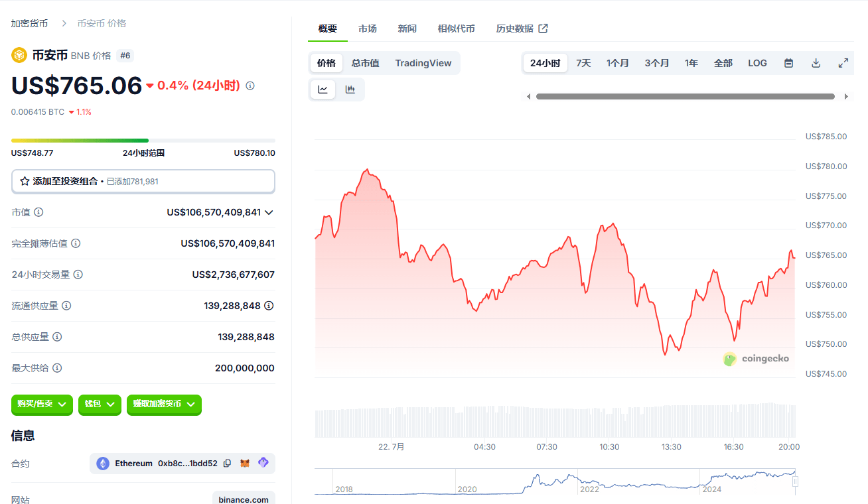The image size is (868, 504).
Task: Click the #6 rank badge
Action: 125,56
